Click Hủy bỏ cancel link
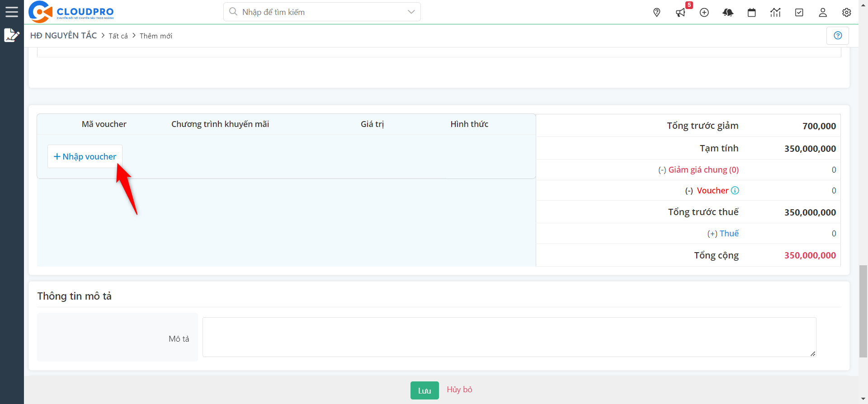Viewport: 868px width, 404px height. click(459, 390)
